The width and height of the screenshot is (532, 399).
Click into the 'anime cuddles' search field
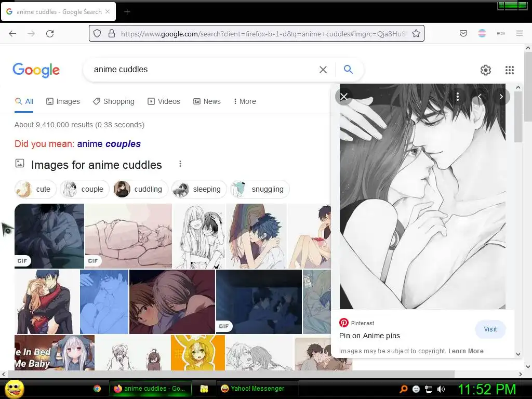[204, 70]
